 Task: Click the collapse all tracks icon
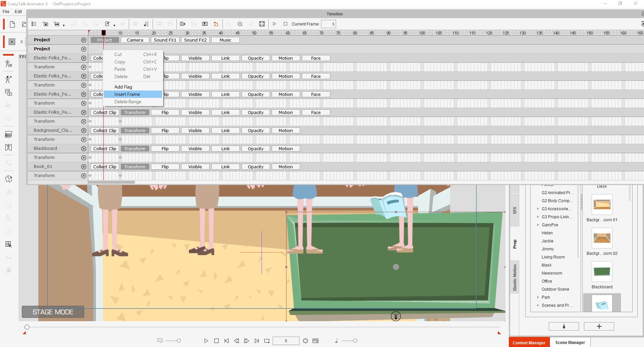[x=46, y=24]
